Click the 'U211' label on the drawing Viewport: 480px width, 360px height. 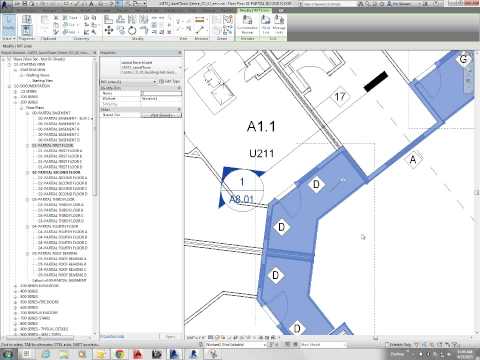[x=262, y=154]
